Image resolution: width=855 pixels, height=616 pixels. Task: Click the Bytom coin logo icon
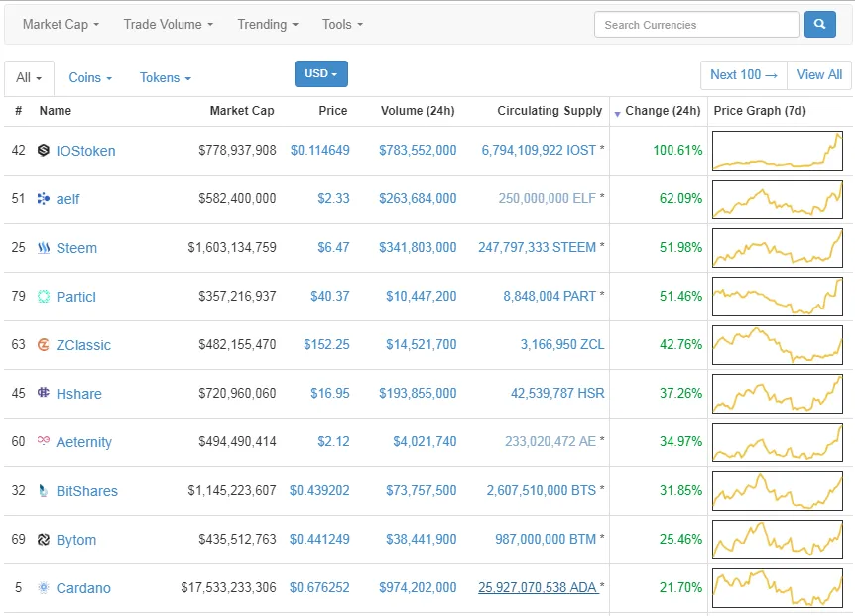tap(44, 540)
